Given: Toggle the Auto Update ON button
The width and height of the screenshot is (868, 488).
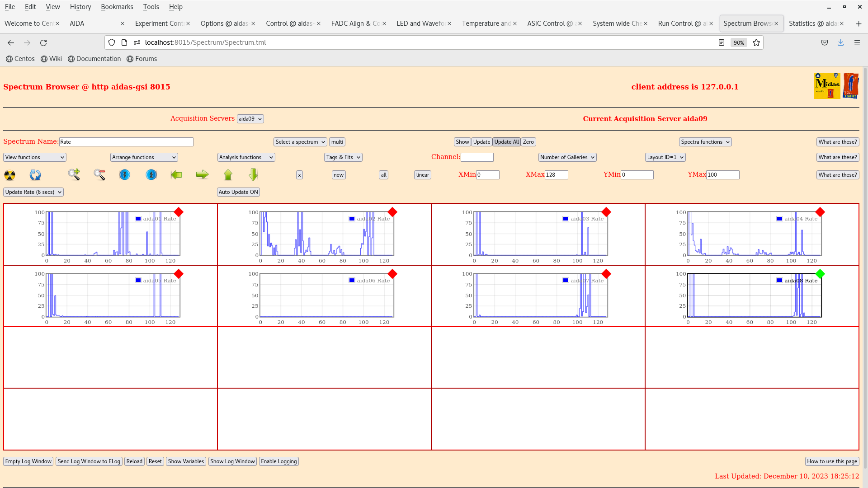Looking at the screenshot, I should (x=238, y=192).
